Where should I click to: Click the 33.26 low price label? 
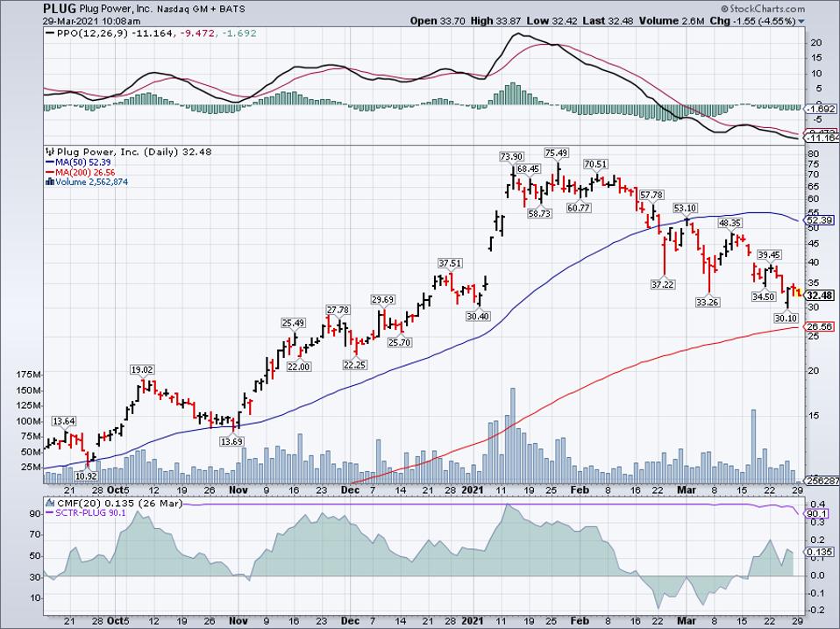point(707,302)
